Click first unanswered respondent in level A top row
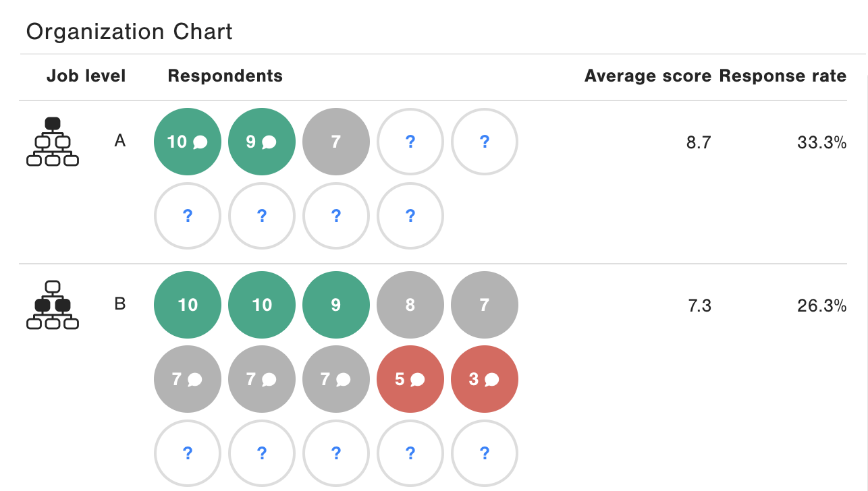 click(410, 142)
